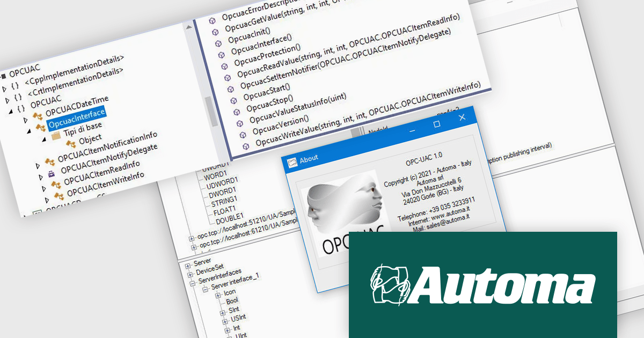Select OpcuacInit() in the member list
Screen dimensions: 644x338
(249, 35)
